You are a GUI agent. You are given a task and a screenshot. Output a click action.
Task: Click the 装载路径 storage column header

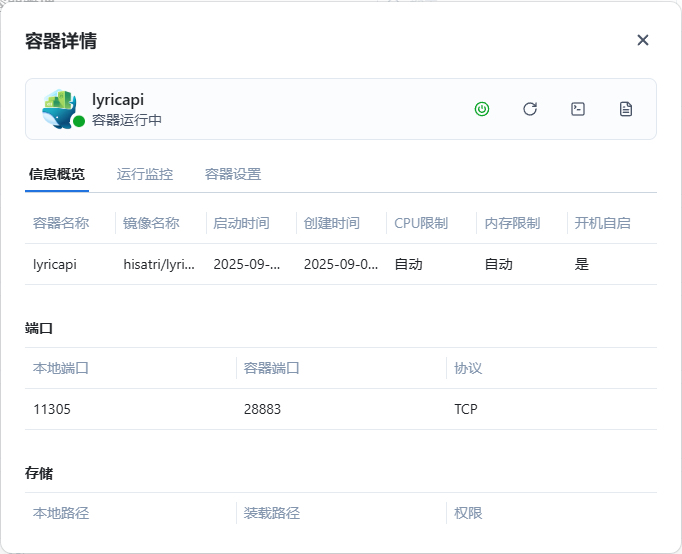click(x=272, y=513)
